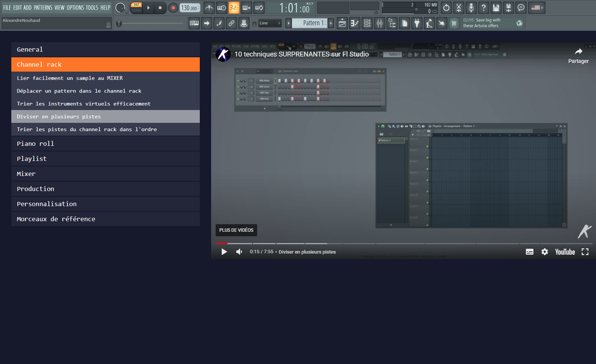Toggle typing keyboard to piano icon
Screen dimensions: 596x364
tap(195, 23)
